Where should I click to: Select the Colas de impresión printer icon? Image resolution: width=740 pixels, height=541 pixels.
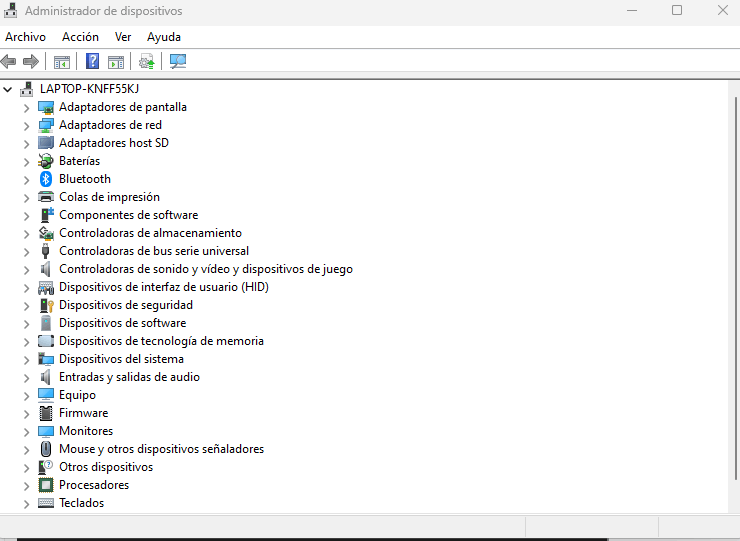click(x=46, y=197)
